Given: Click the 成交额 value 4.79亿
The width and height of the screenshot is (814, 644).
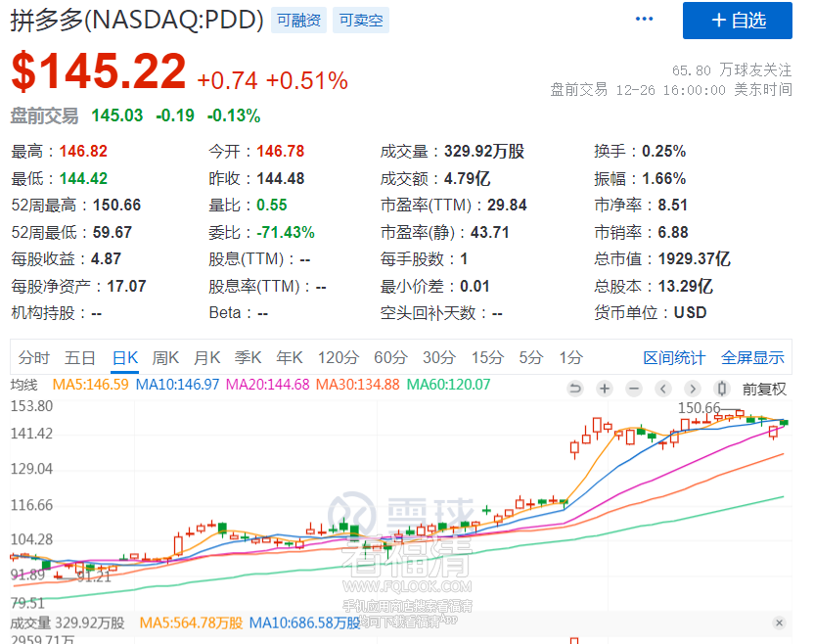Looking at the screenshot, I should pyautogui.click(x=468, y=179).
